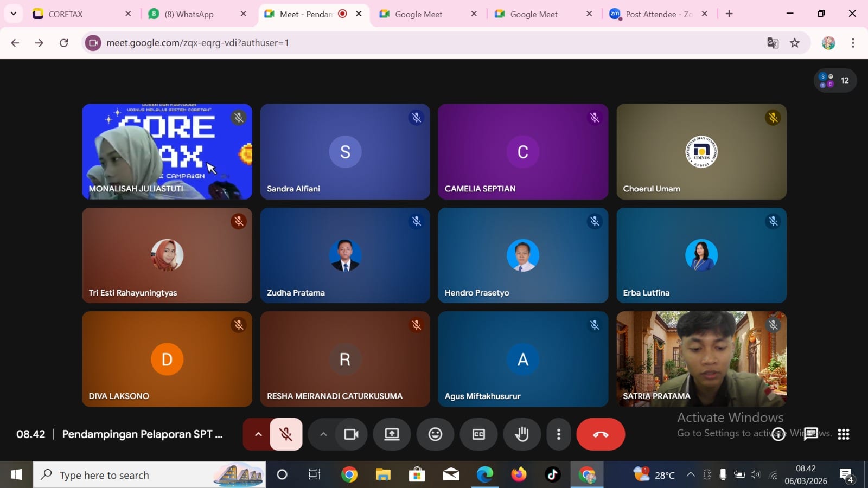Click the red leave call button
This screenshot has height=488, width=868.
pyautogui.click(x=601, y=434)
